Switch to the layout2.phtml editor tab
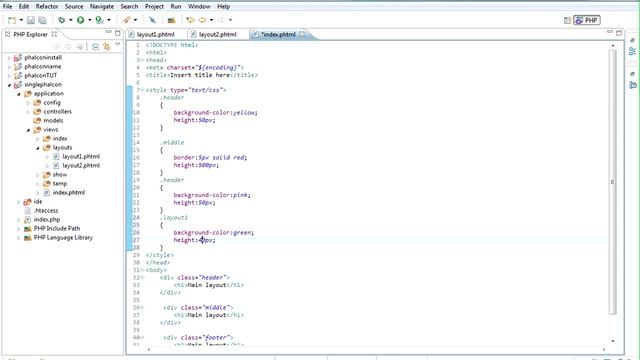Screen dimensions: 640x360 218,35
